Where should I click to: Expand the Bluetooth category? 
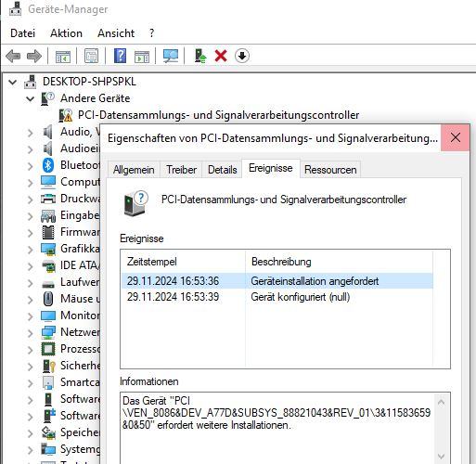30,165
